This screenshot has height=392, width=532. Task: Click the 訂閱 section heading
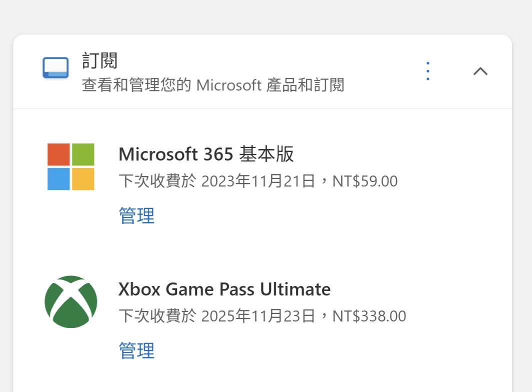pyautogui.click(x=100, y=61)
